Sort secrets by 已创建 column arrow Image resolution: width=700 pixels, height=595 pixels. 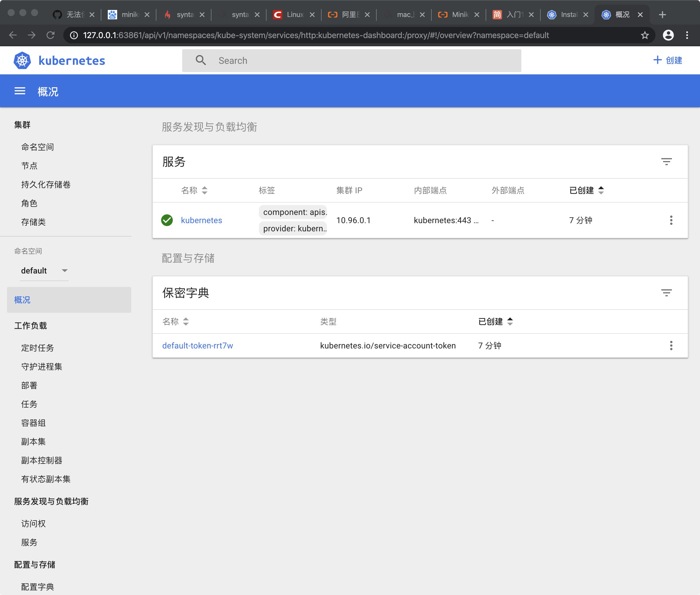pos(510,322)
